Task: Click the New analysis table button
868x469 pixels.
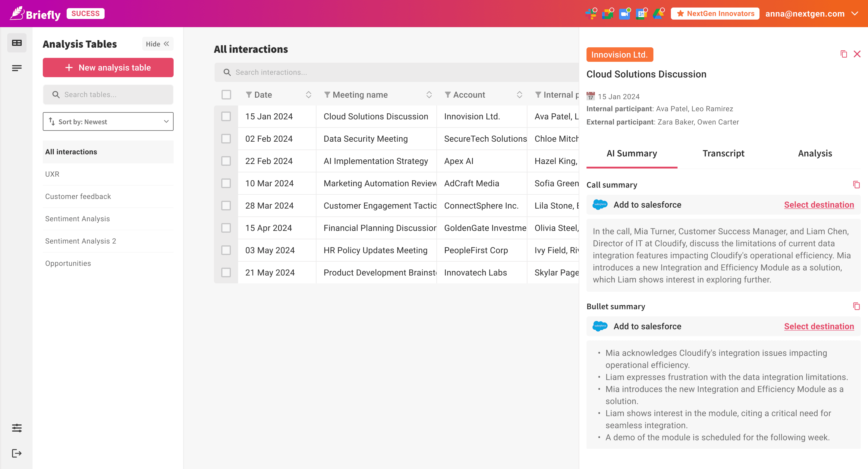Action: pyautogui.click(x=108, y=68)
